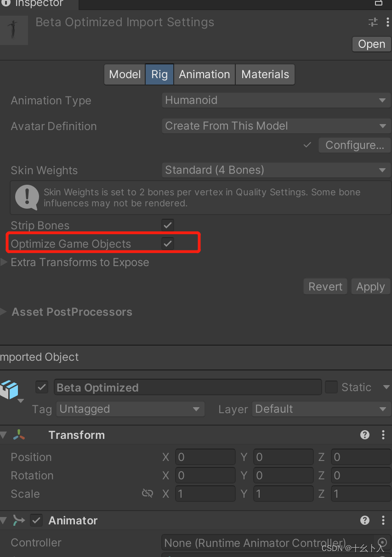Image resolution: width=392 pixels, height=557 pixels.
Task: Click the avatar model thumbnail icon
Action: [x=14, y=30]
